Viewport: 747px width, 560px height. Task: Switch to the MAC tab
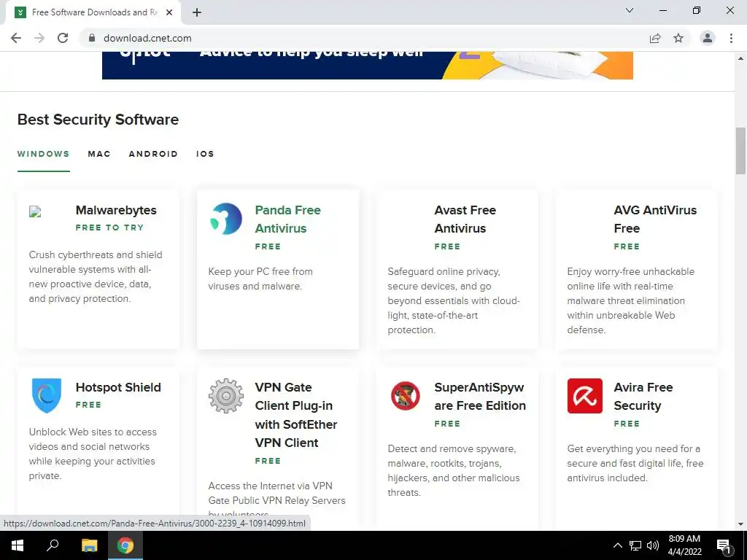tap(99, 154)
